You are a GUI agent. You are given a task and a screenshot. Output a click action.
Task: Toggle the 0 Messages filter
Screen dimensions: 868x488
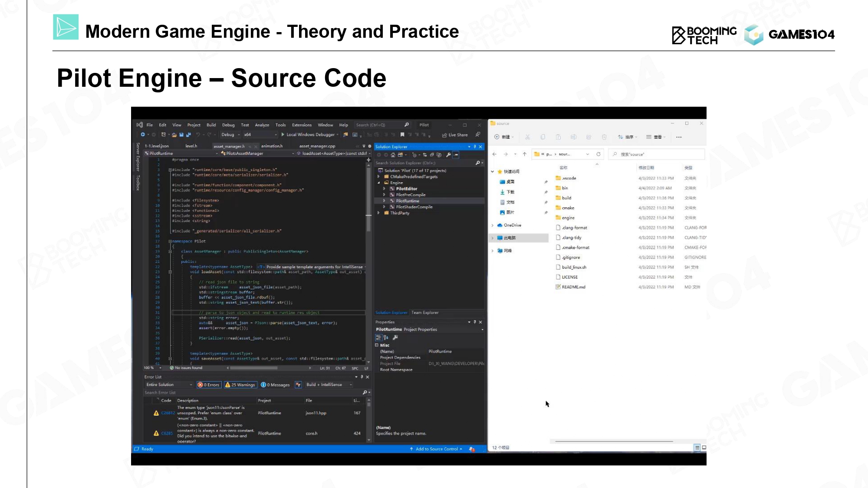(275, 385)
